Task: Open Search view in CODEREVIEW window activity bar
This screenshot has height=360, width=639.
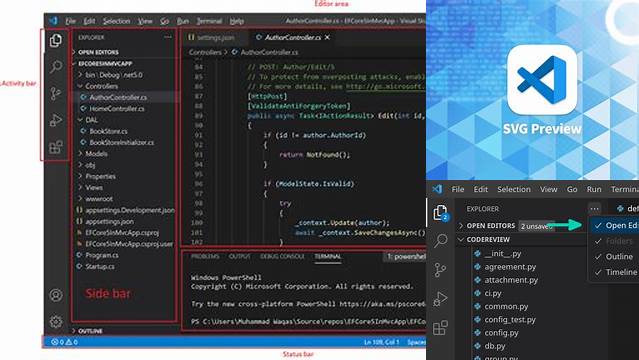Action: pos(441,241)
